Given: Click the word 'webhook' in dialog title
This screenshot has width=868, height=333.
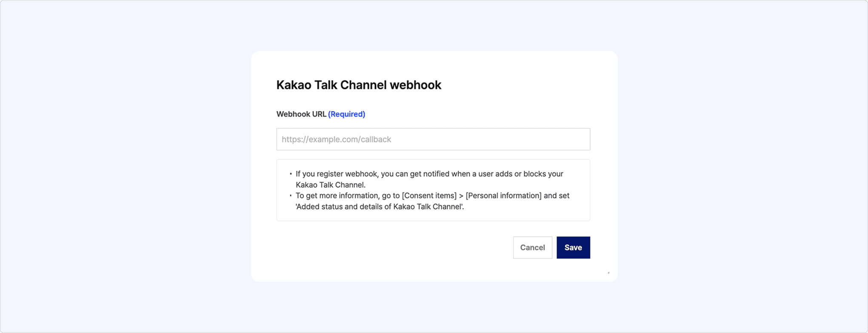Looking at the screenshot, I should pos(415,85).
